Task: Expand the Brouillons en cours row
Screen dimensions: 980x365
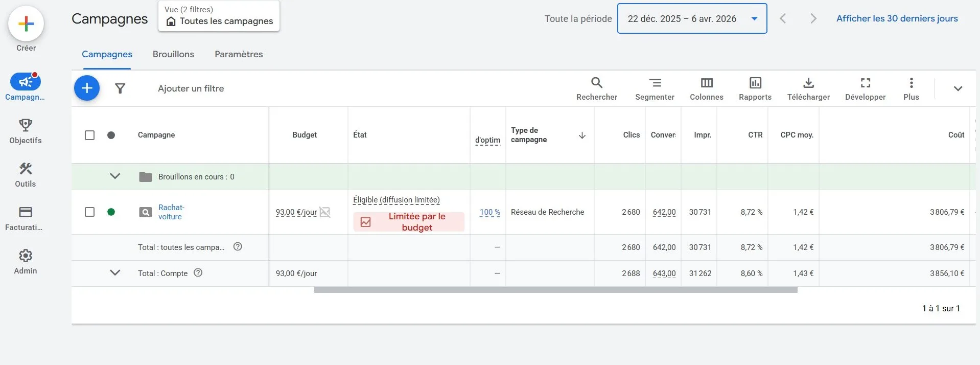Action: tap(115, 176)
